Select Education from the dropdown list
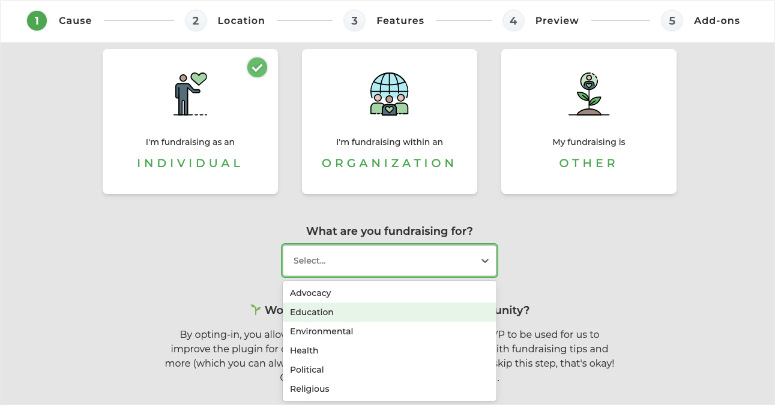Screen dimensions: 775x405 (389, 312)
